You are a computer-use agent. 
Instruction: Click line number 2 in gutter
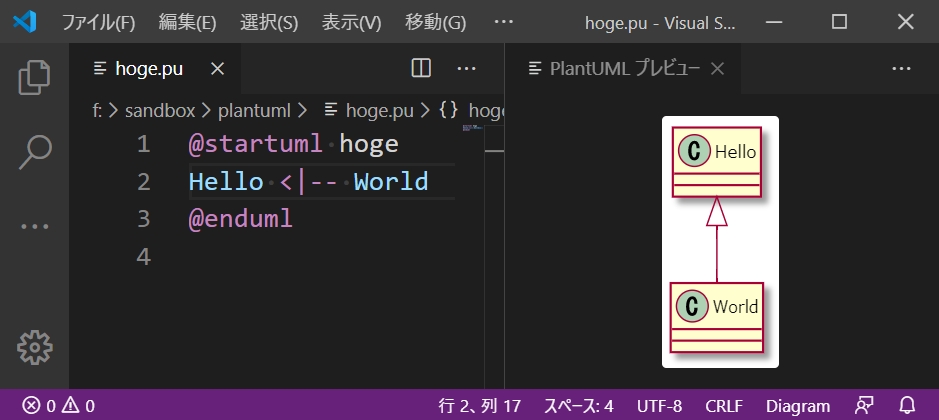point(143,182)
